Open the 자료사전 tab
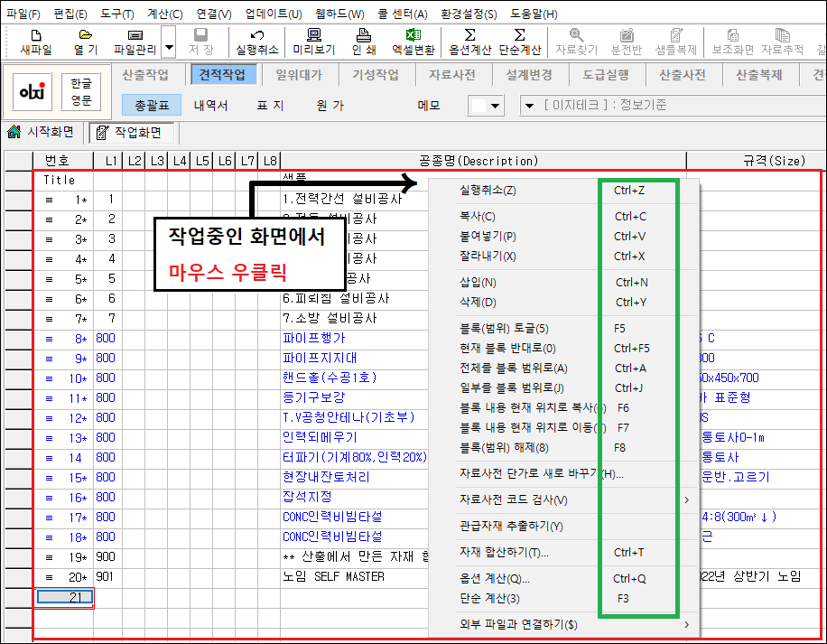The height and width of the screenshot is (644, 827). pyautogui.click(x=452, y=75)
